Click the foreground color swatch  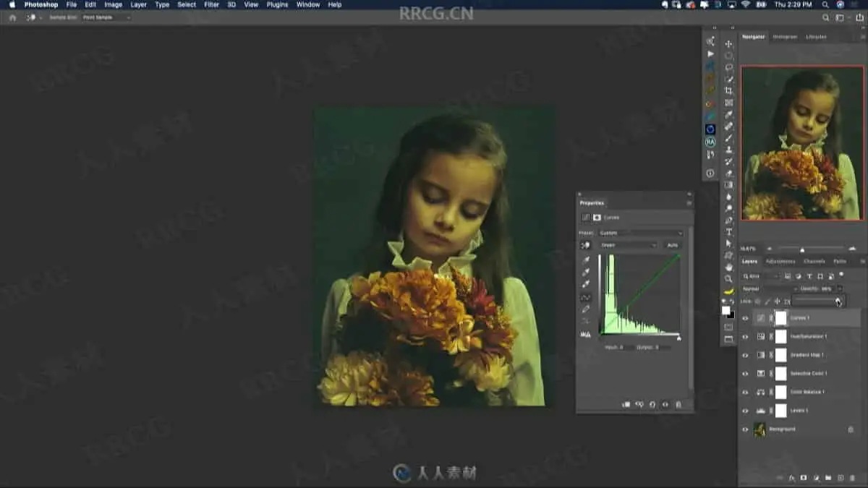(726, 310)
